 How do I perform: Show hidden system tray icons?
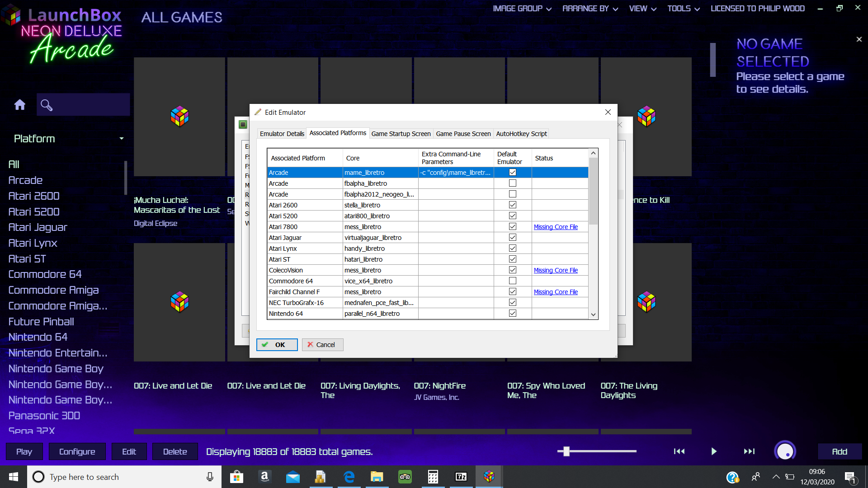[x=776, y=477]
